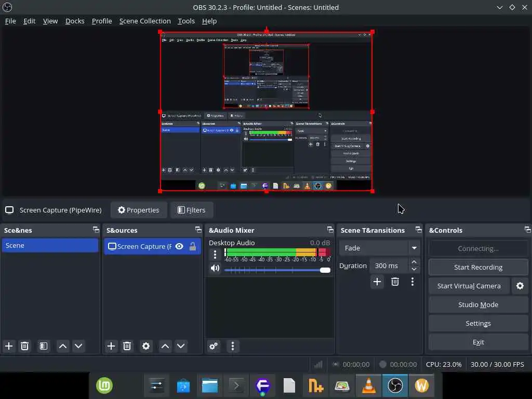Toggle Screen Capture source visibility eye
Screen dimensions: 532x399
coord(179,246)
